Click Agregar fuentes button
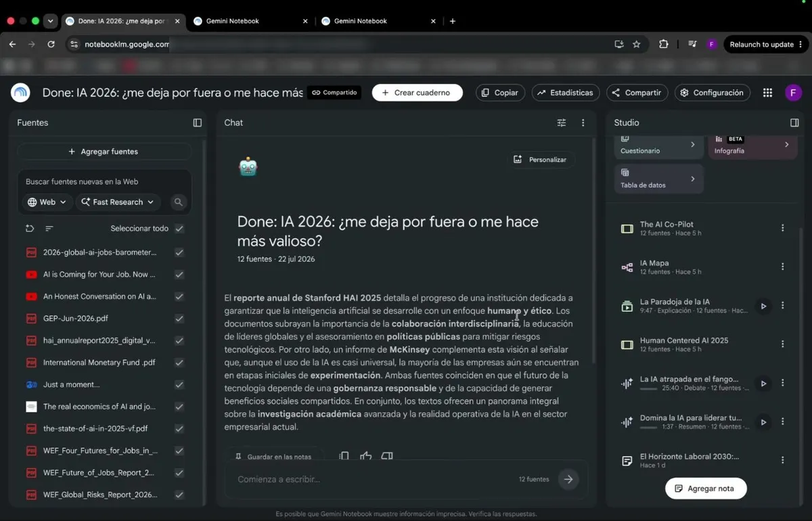812x521 pixels. 104,152
